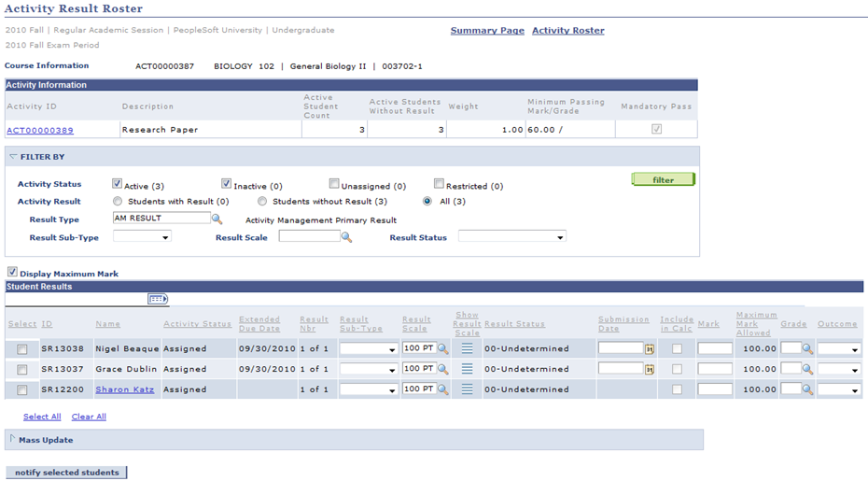This screenshot has width=868, height=481.
Task: Show result scale list for Sharon Katz
Action: [468, 389]
